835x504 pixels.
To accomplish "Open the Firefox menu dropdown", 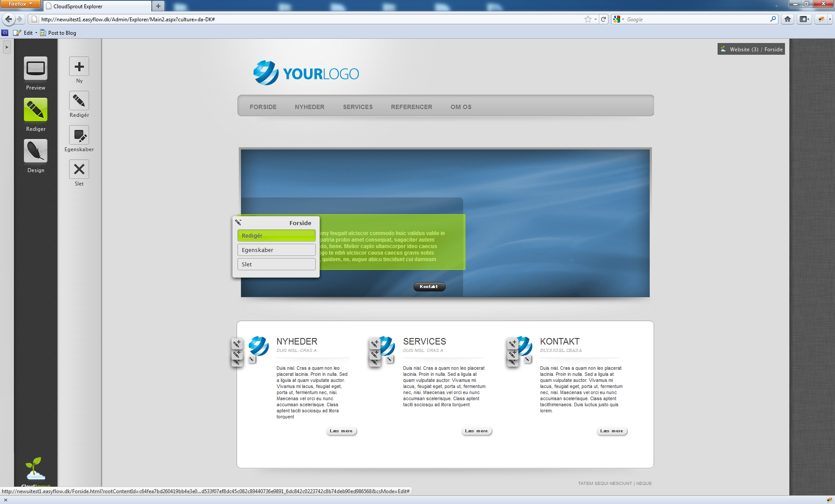I will coord(20,4).
